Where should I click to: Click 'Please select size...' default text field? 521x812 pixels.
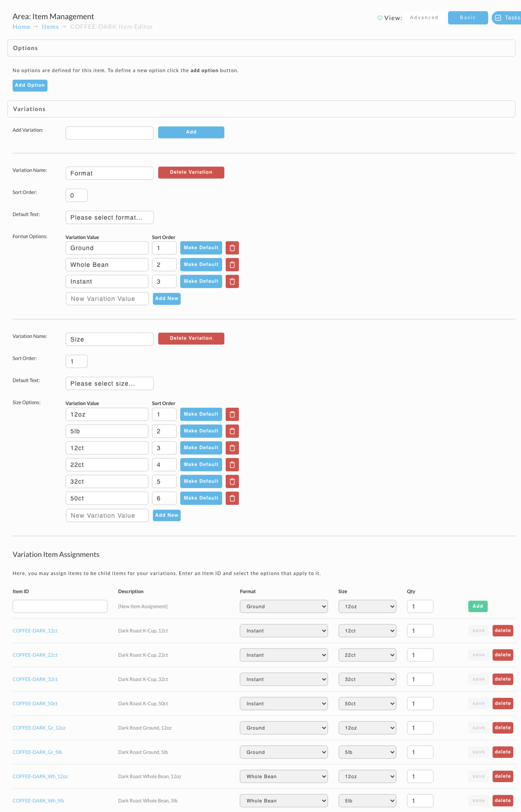click(110, 384)
